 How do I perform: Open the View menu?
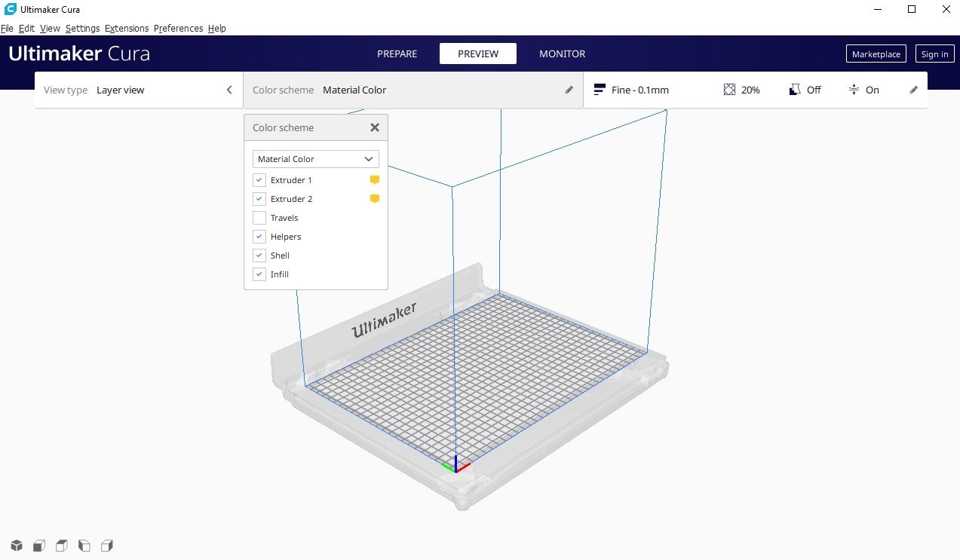pyautogui.click(x=50, y=28)
